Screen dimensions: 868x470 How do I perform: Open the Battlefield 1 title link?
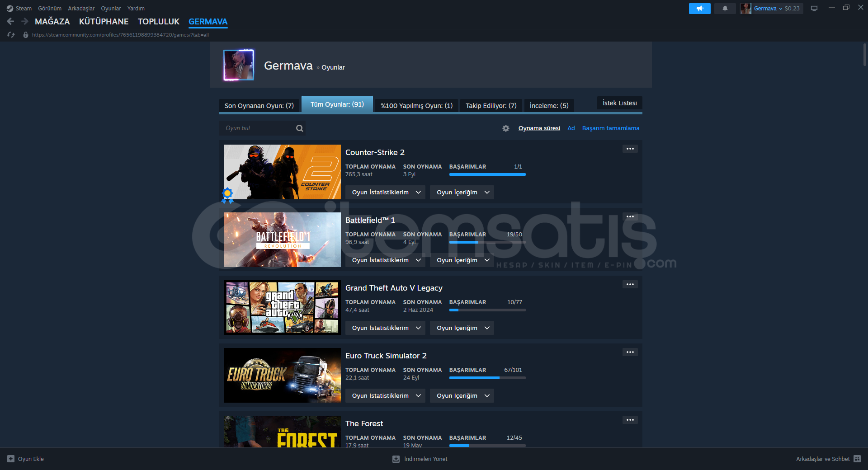pyautogui.click(x=370, y=220)
